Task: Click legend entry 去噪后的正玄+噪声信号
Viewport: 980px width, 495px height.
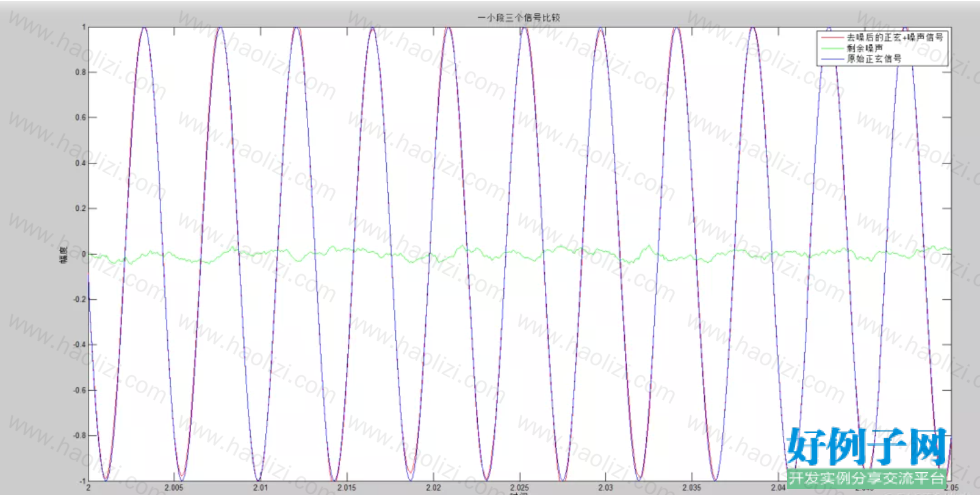Action: pos(895,37)
